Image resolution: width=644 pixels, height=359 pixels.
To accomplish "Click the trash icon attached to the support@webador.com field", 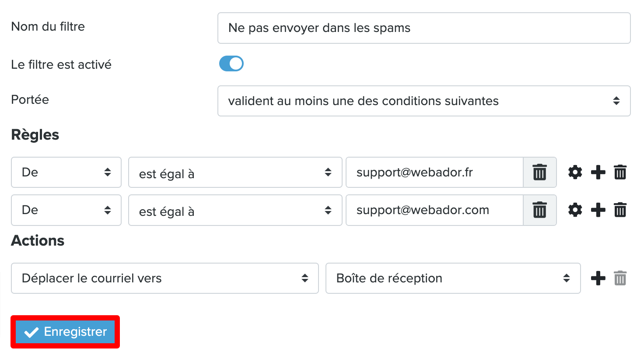I will (x=540, y=210).
